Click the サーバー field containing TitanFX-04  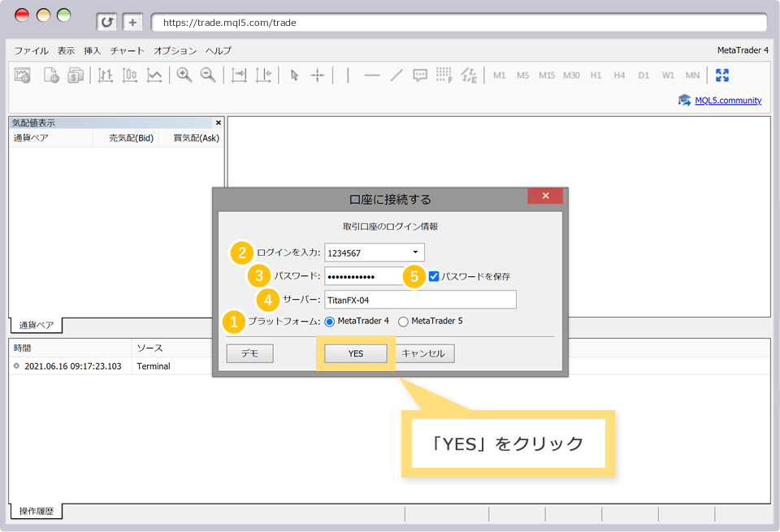click(420, 300)
